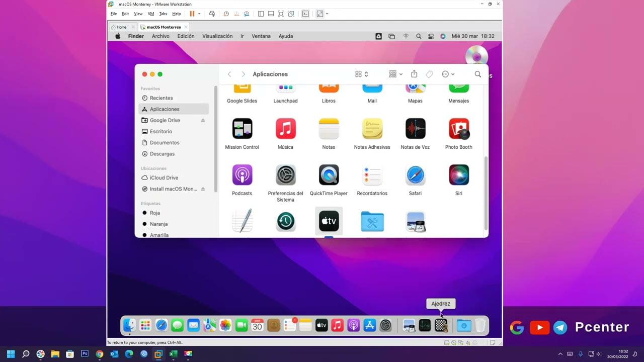Screen dimensions: 644x362
Task: Open Mensajes from the Dock
Action: tap(177, 326)
